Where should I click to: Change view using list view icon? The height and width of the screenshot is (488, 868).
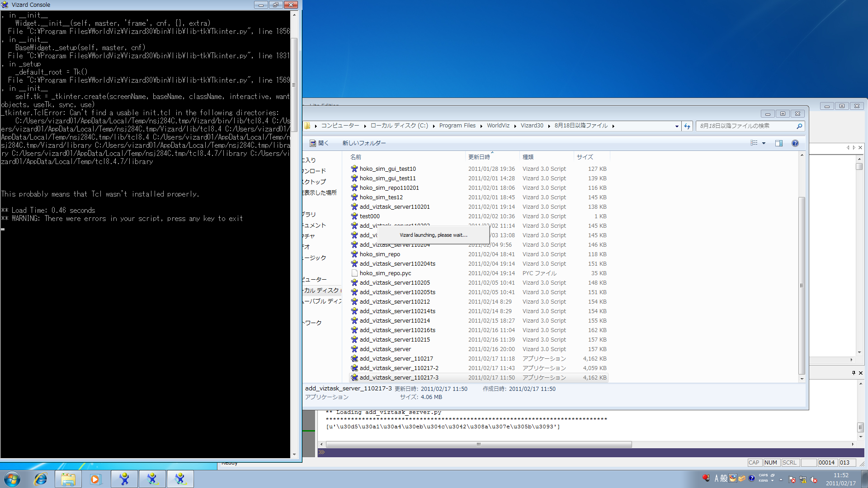click(x=754, y=143)
